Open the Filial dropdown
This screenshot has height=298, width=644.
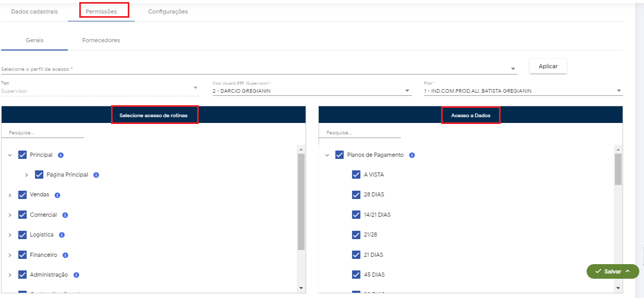[x=618, y=91]
